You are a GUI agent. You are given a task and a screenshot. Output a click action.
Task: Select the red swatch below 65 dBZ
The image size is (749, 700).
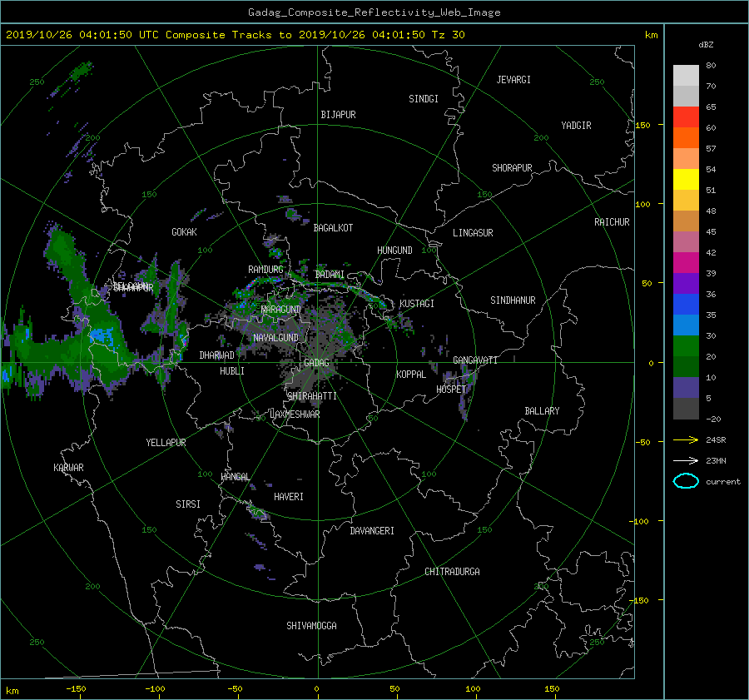pyautogui.click(x=686, y=117)
